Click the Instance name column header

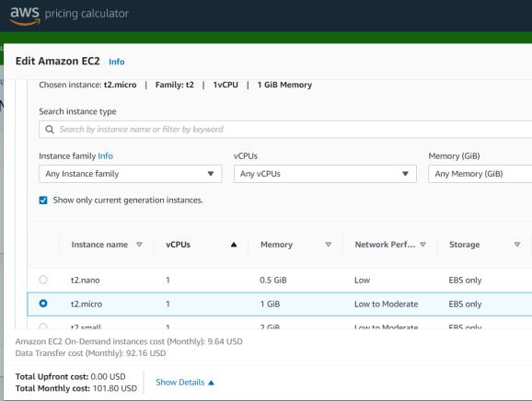click(x=99, y=245)
